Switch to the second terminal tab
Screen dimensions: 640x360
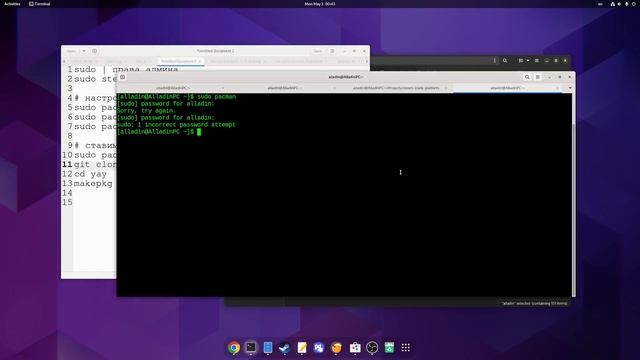coord(284,88)
